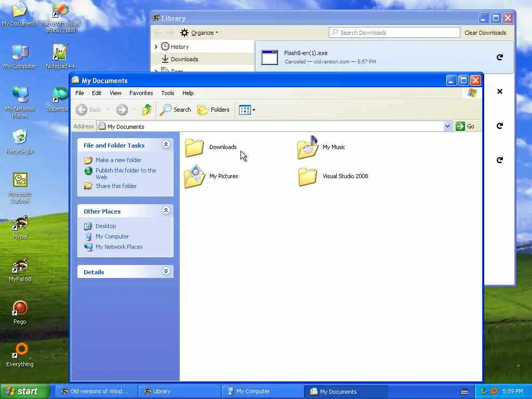The image size is (532, 399).
Task: Click Share this folder link
Action: coord(116,186)
